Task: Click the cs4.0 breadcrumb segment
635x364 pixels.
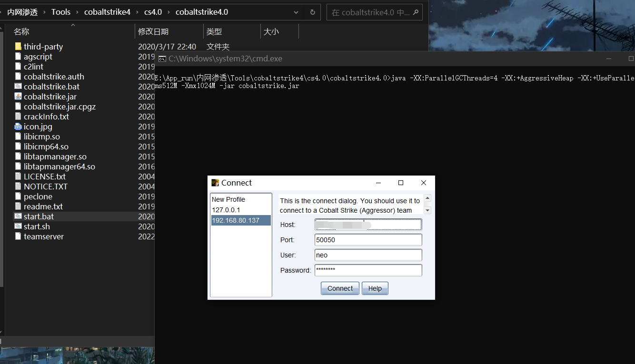Action: pos(153,12)
